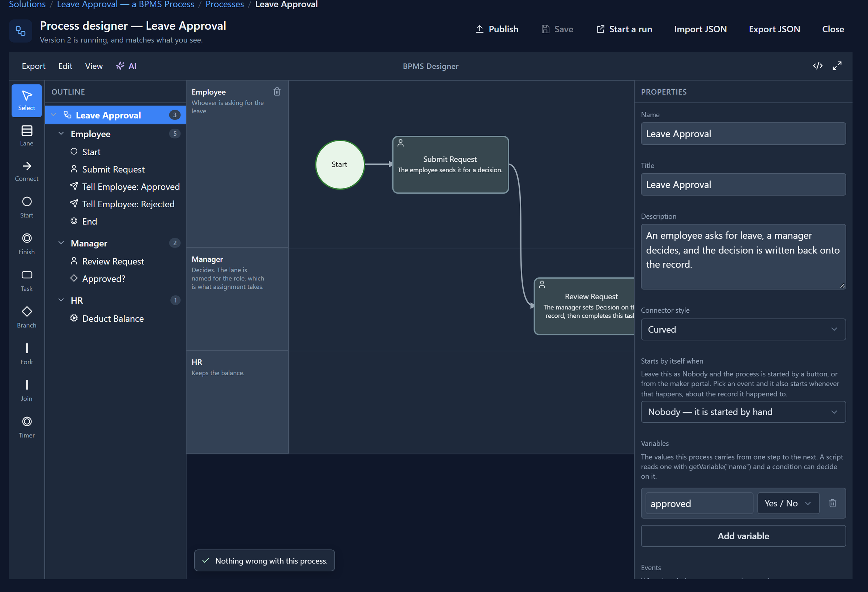Click the Name input field
This screenshot has width=868, height=592.
743,134
